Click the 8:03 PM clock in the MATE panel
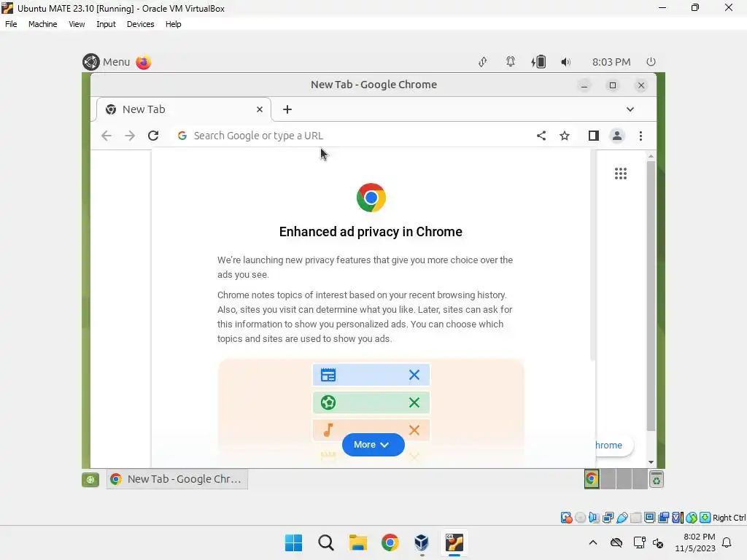The width and height of the screenshot is (747, 560). (611, 62)
